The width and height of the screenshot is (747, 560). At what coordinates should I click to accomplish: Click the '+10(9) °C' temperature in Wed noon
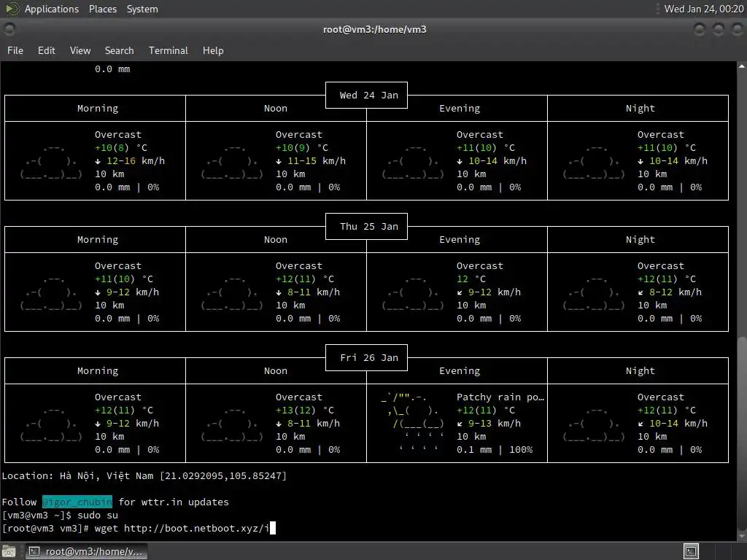[302, 147]
